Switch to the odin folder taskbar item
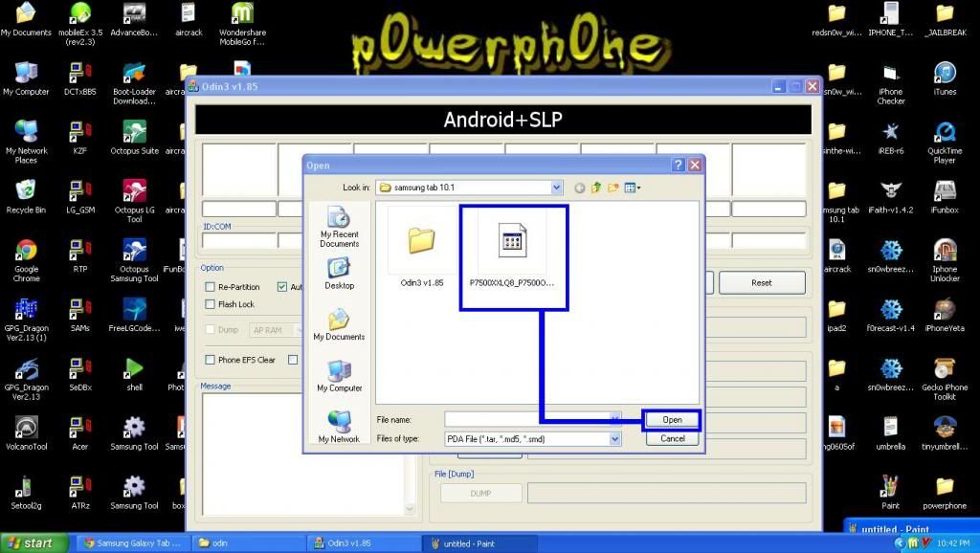 click(x=248, y=543)
